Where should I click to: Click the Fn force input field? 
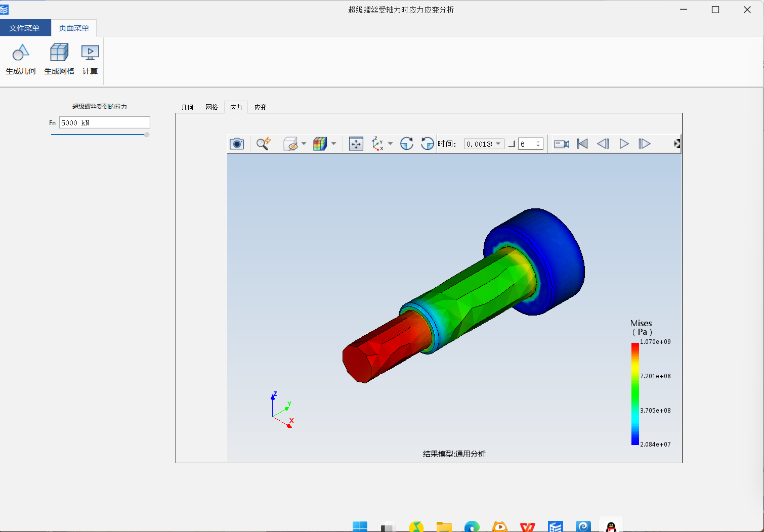coord(105,122)
